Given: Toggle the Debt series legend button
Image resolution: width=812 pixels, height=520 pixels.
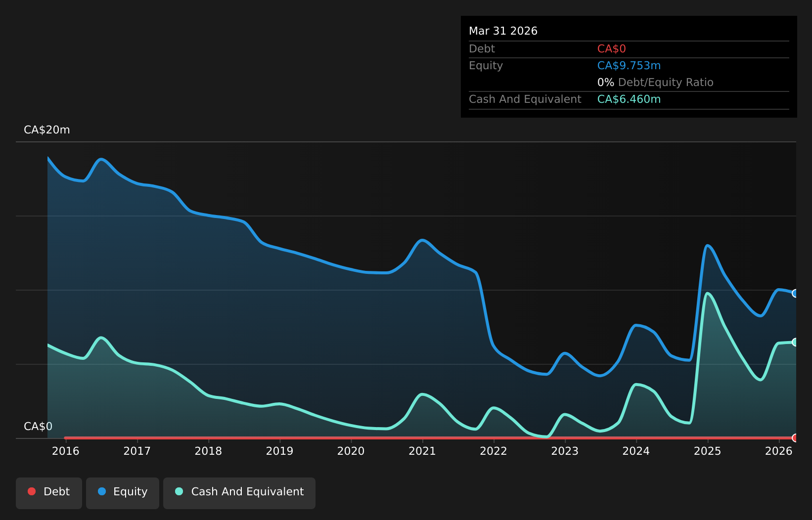Looking at the screenshot, I should tap(49, 493).
